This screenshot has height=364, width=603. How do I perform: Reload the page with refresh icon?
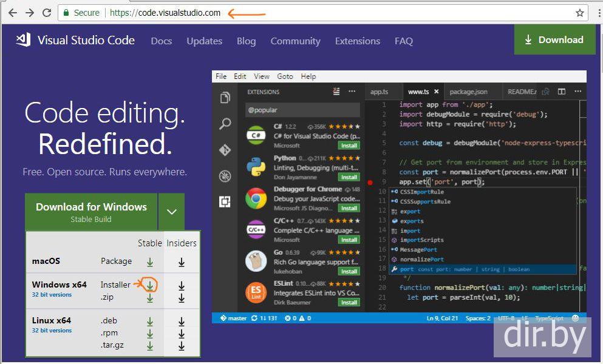point(47,13)
